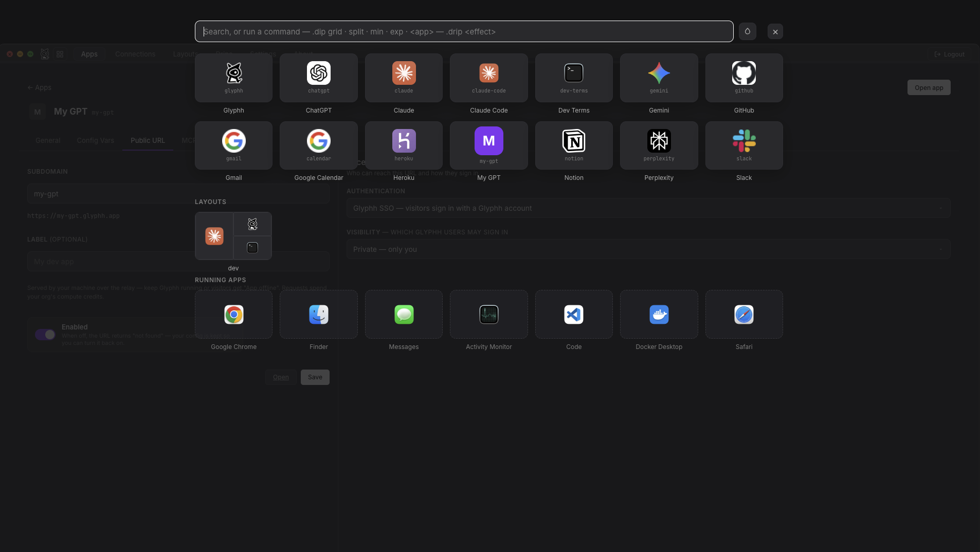Launch the My GPT app tile

489,145
